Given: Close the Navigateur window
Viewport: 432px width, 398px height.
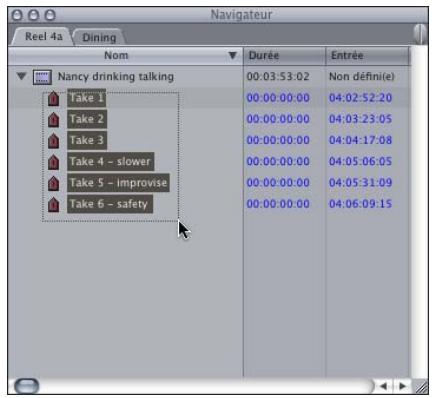Looking at the screenshot, I should tap(17, 15).
